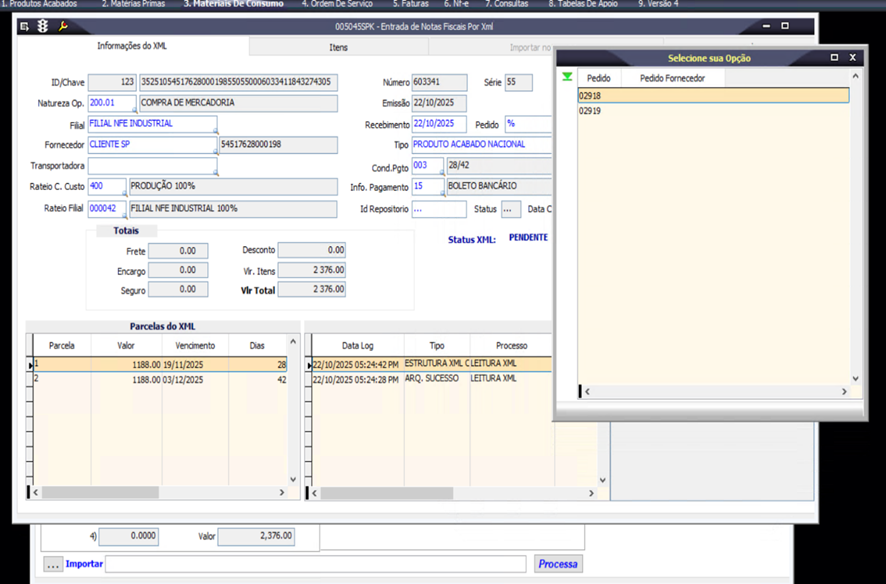Select pedido 02918 in option list
This screenshot has width=886, height=584.
click(713, 95)
